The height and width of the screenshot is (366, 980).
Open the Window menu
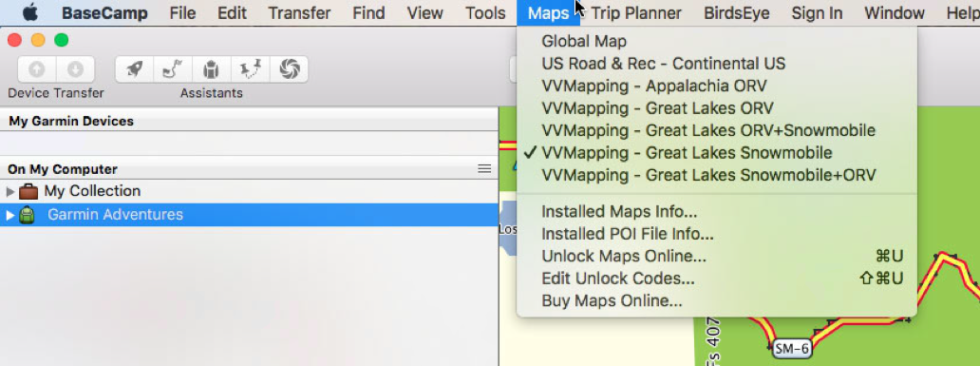[x=895, y=12]
